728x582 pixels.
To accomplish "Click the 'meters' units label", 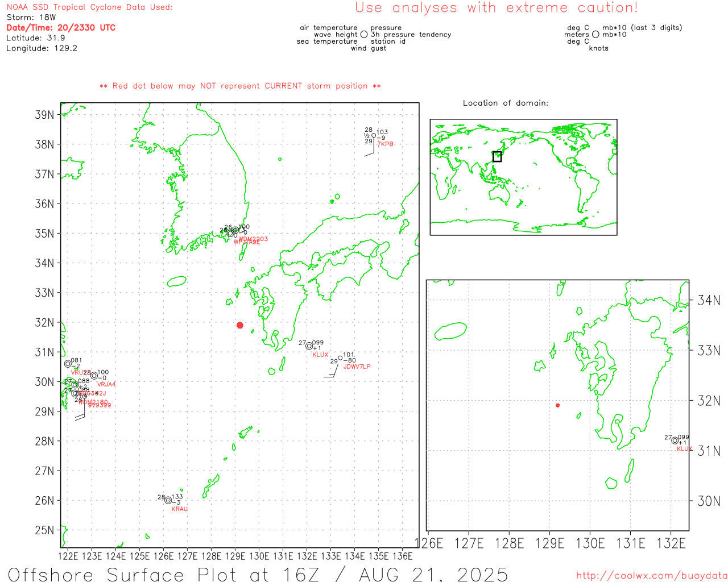I will click(577, 35).
